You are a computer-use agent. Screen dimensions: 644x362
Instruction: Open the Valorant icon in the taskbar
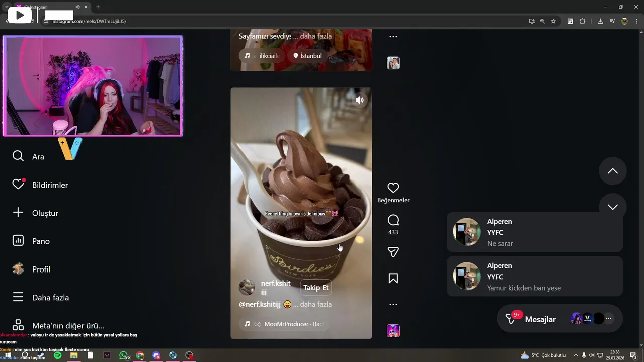(x=107, y=355)
